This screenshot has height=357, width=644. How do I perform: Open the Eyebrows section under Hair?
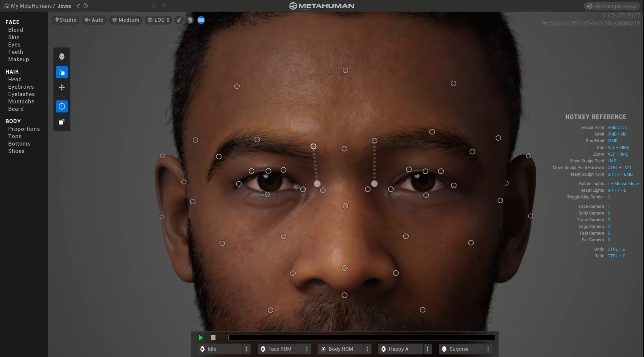[x=21, y=87]
